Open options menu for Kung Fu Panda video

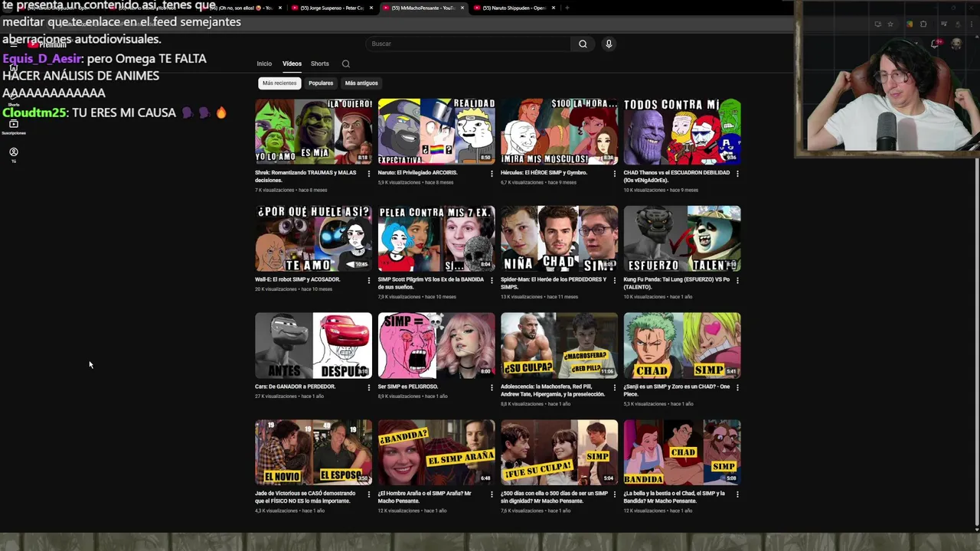pos(737,280)
